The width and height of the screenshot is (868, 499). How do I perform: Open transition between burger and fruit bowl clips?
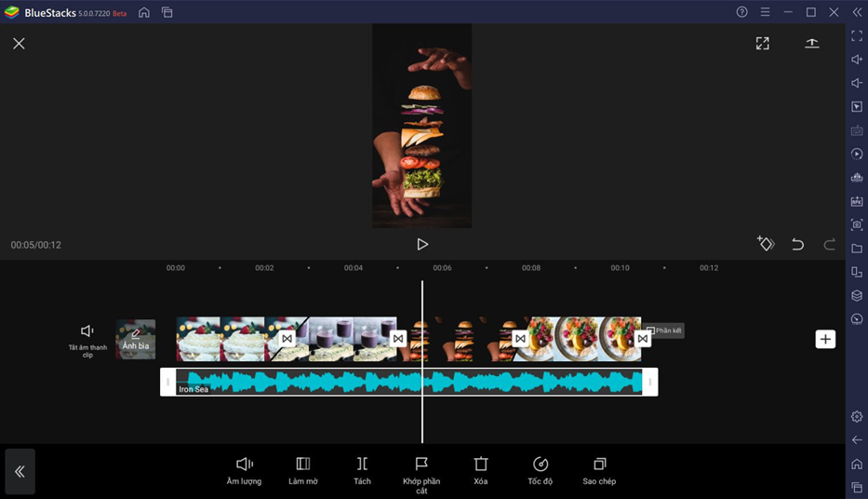pos(520,338)
